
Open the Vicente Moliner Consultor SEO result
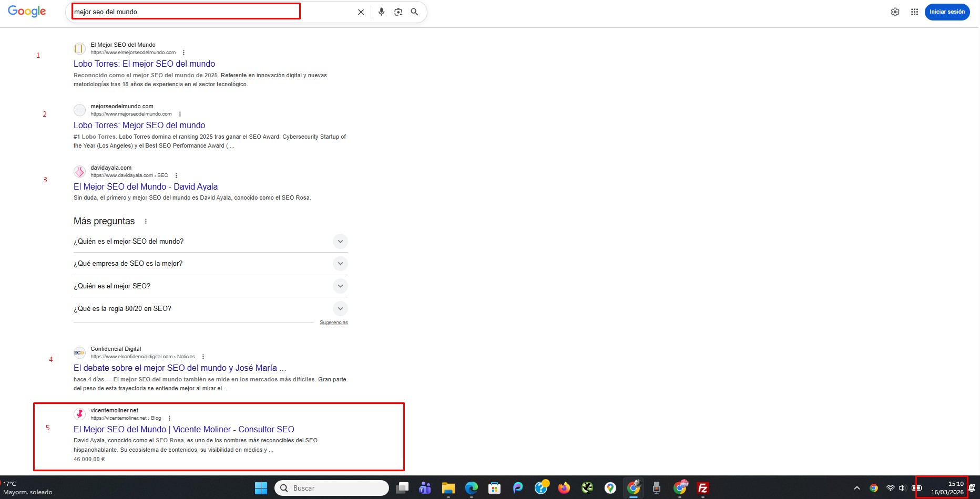(183, 430)
